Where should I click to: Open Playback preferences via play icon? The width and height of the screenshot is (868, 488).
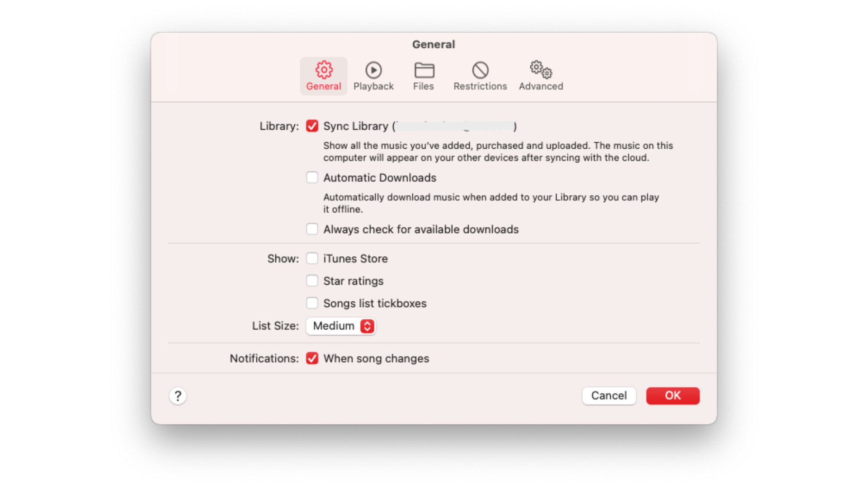point(373,70)
